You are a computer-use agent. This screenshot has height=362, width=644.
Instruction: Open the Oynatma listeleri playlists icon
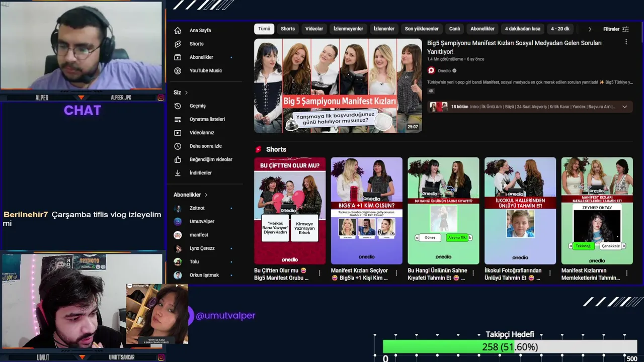[x=178, y=120]
